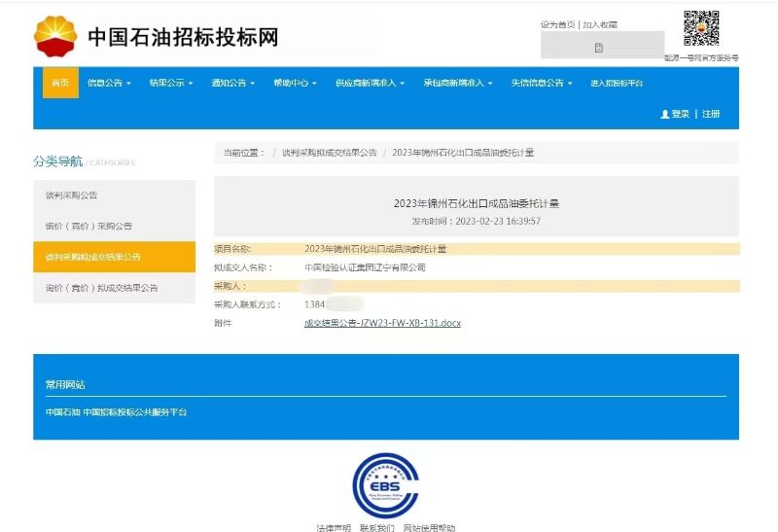Expand the 供应商新增准入 dropdown menu

[371, 83]
